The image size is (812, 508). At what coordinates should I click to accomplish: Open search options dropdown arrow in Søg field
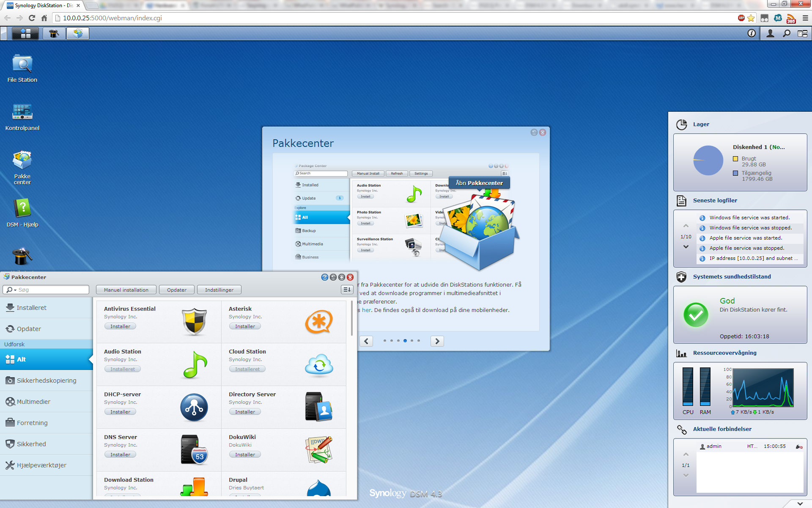pos(15,290)
